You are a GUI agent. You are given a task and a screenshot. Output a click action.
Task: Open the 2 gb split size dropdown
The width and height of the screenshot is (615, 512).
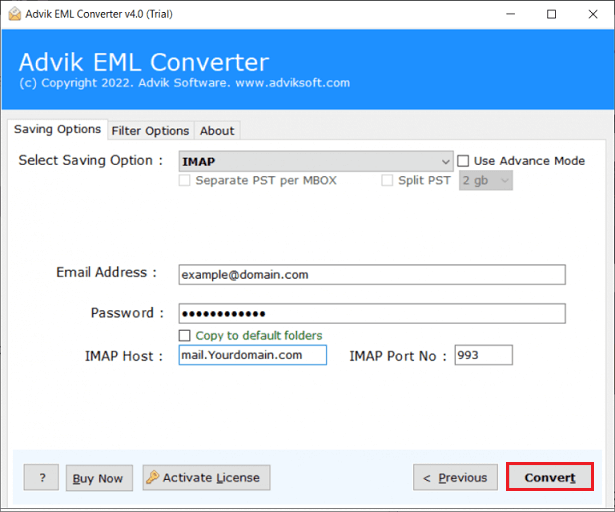coord(486,180)
